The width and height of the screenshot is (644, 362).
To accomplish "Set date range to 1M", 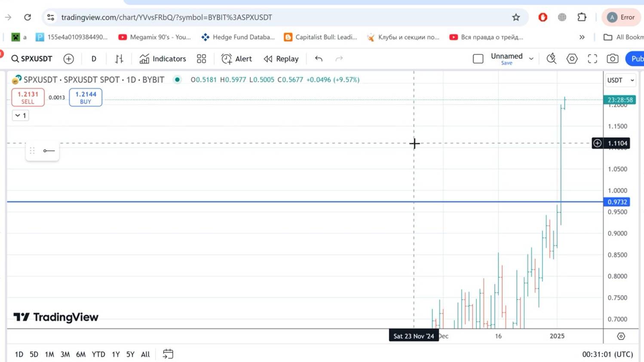I will 49,354.
